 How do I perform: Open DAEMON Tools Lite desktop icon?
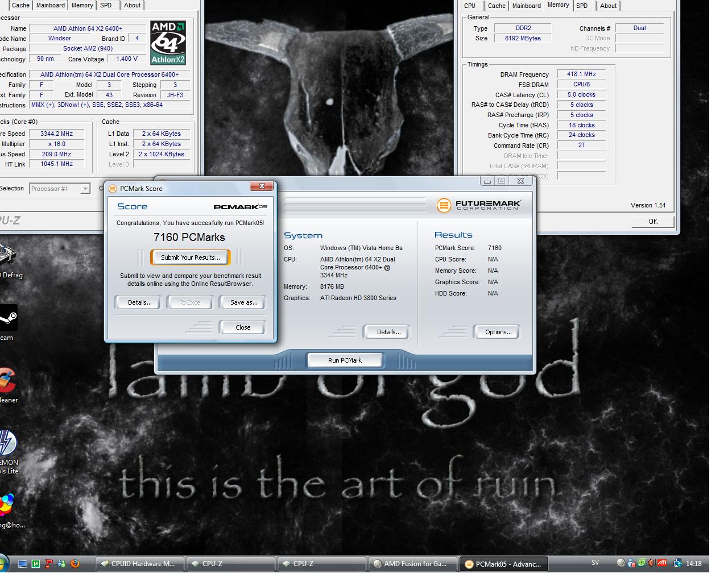(x=8, y=452)
